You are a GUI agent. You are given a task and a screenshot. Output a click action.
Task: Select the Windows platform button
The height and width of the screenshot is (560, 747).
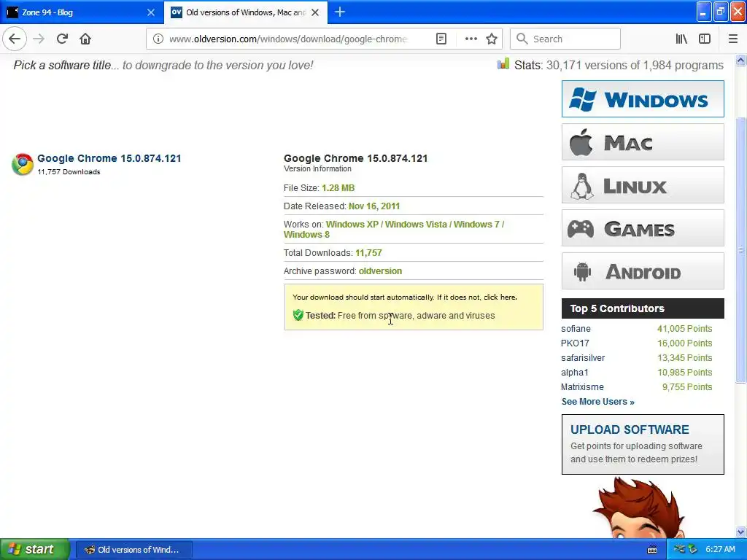coord(643,99)
